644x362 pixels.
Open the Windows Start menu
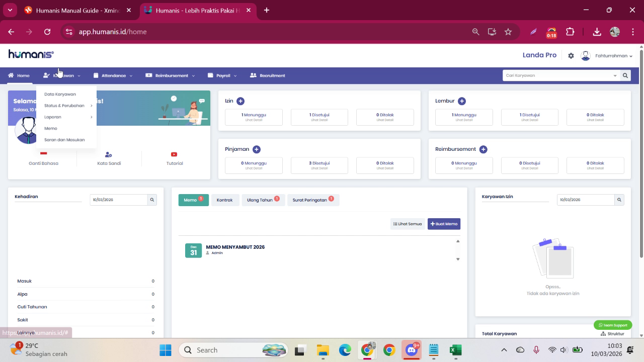tap(166, 350)
